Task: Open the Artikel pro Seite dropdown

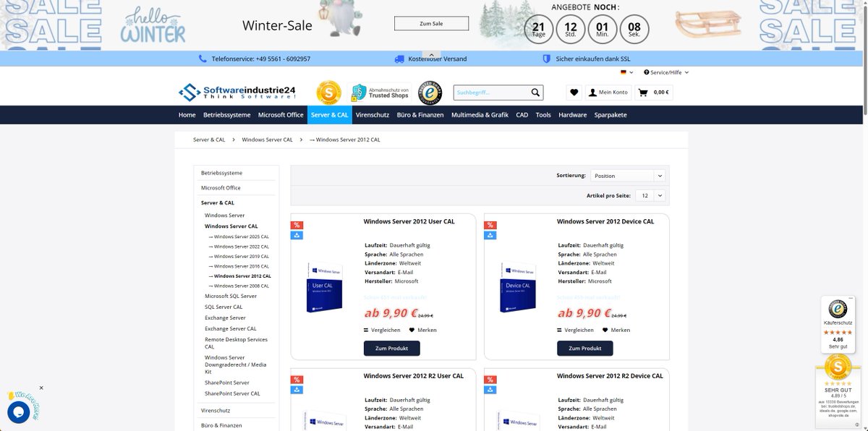Action: [x=650, y=196]
